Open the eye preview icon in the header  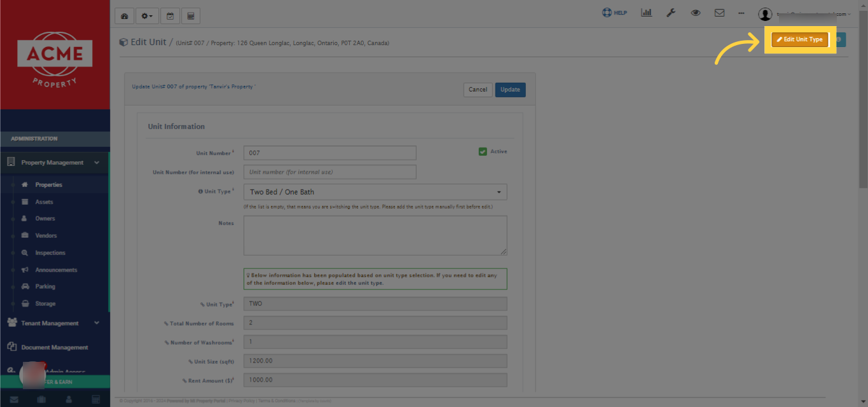(695, 12)
